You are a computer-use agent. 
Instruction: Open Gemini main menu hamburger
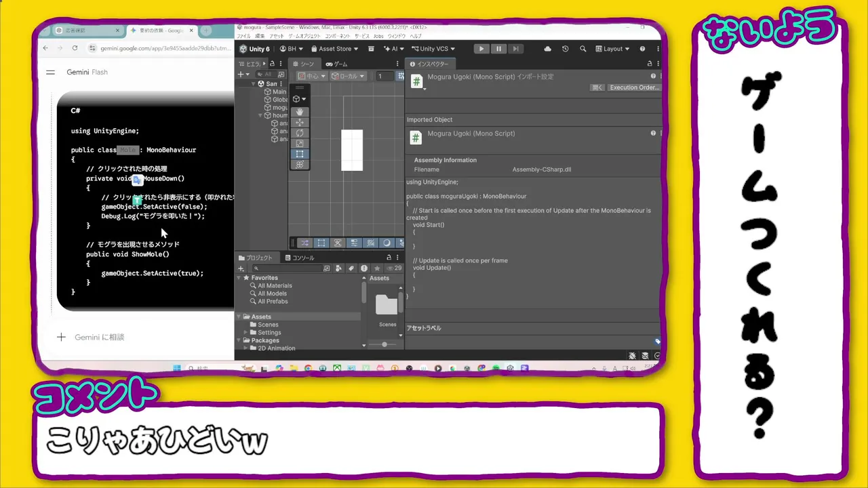[x=50, y=72]
